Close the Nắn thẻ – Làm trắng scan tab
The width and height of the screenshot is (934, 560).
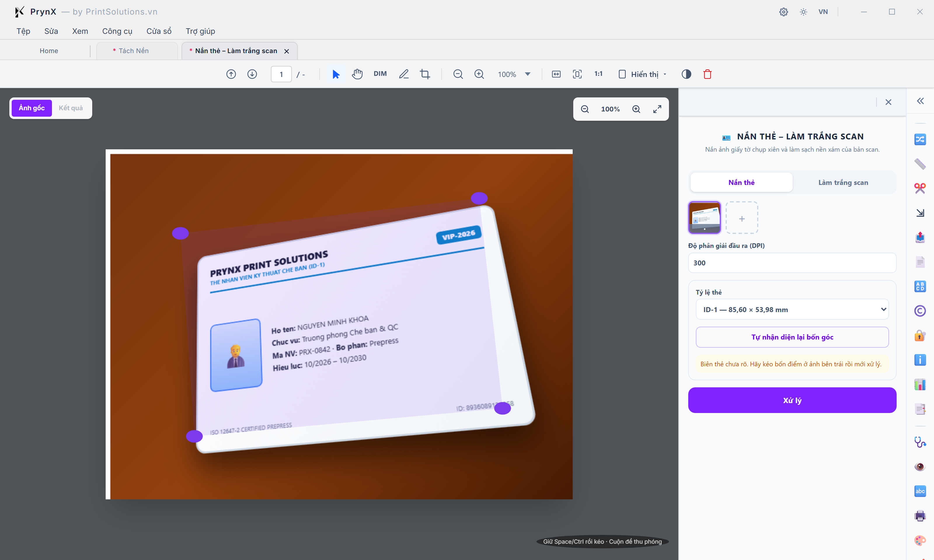pos(287,51)
